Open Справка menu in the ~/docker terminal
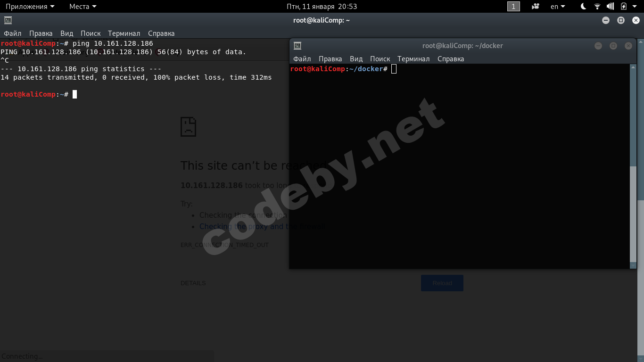 (x=451, y=59)
